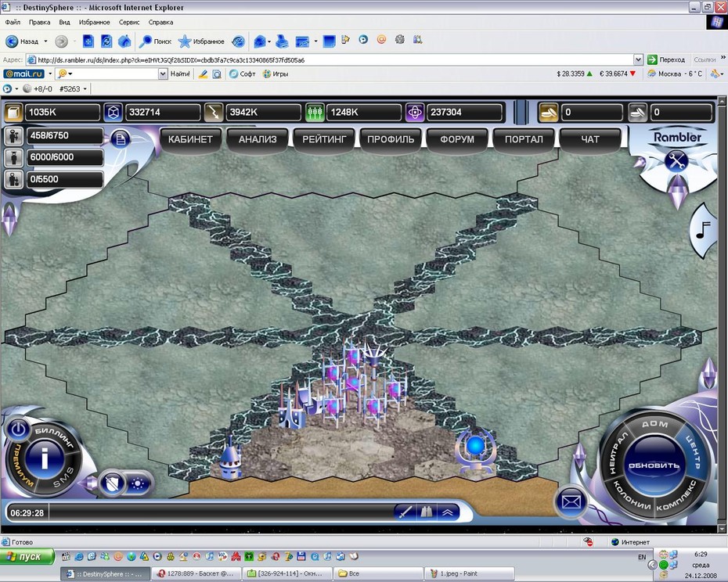The width and height of the screenshot is (728, 582).
Task: Click the Найти! search button
Action: (180, 74)
